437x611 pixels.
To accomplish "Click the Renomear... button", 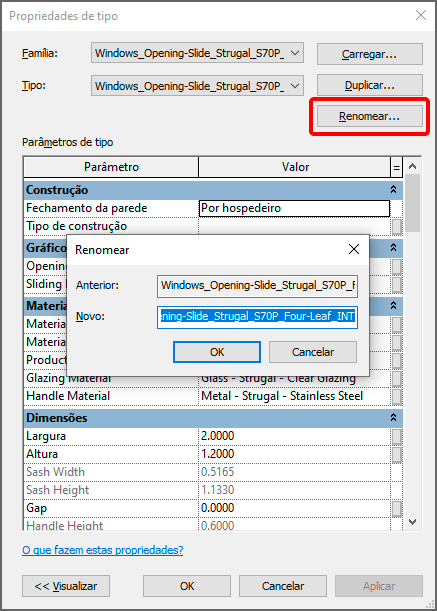I will pyautogui.click(x=370, y=116).
